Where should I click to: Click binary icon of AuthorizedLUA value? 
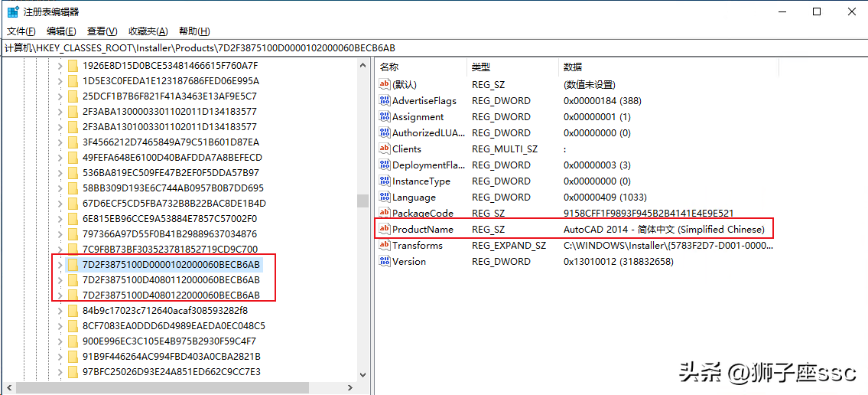385,132
